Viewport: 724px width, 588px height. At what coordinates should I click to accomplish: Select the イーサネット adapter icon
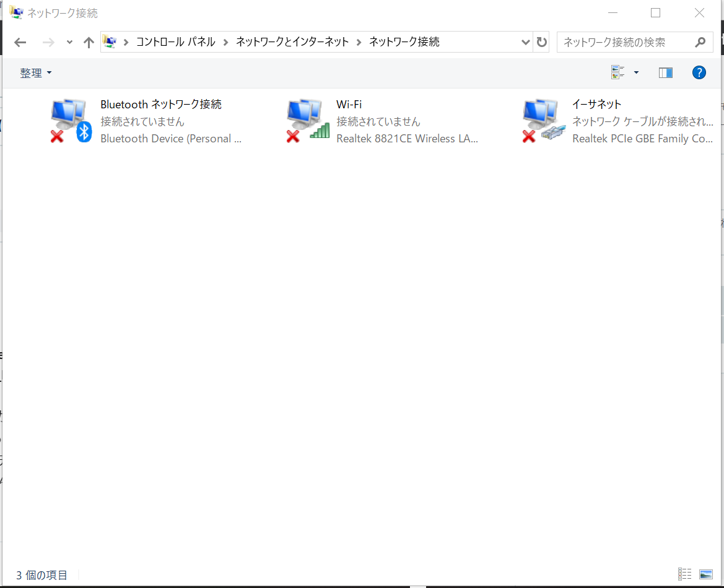(544, 121)
